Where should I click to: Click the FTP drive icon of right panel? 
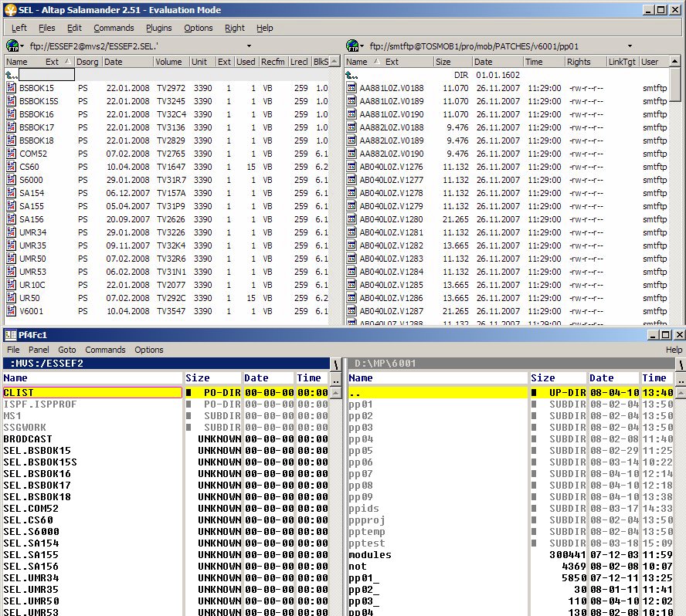[x=352, y=46]
